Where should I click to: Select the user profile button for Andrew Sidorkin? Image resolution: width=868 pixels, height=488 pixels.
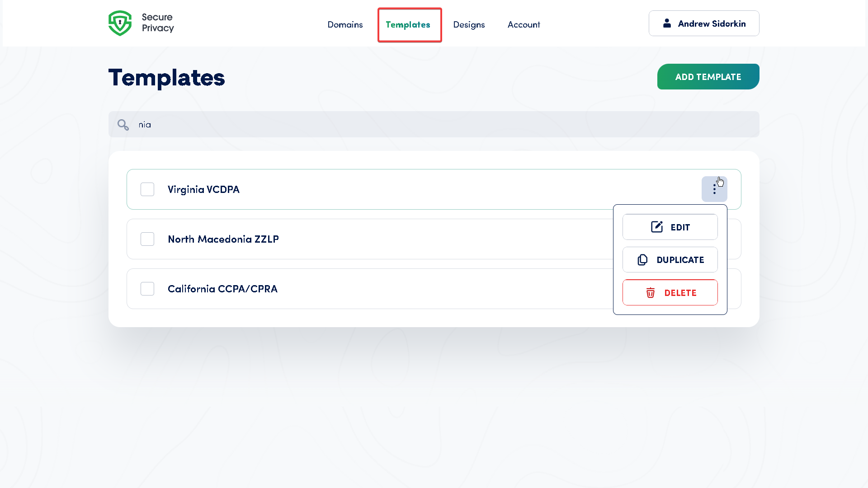[703, 23]
